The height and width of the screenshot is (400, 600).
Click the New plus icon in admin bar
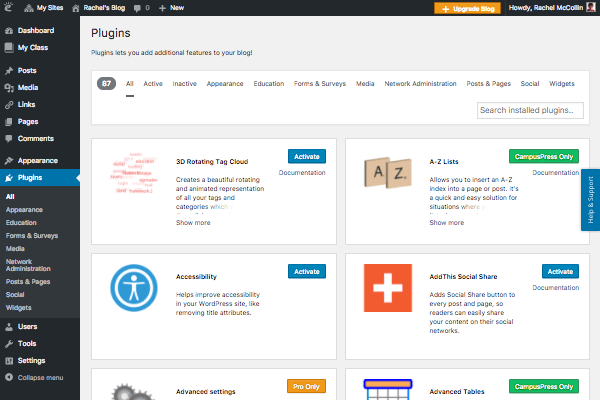pos(162,8)
